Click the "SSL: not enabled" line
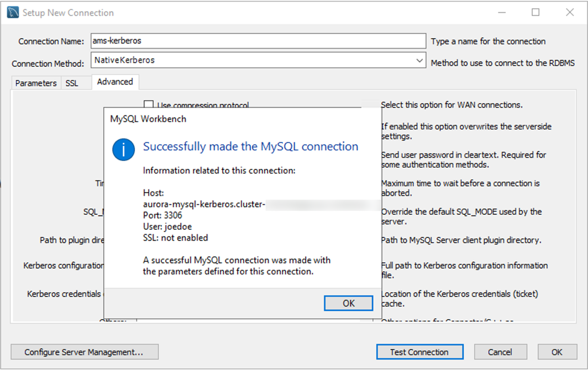Image resolution: width=588 pixels, height=371 pixels. (175, 238)
